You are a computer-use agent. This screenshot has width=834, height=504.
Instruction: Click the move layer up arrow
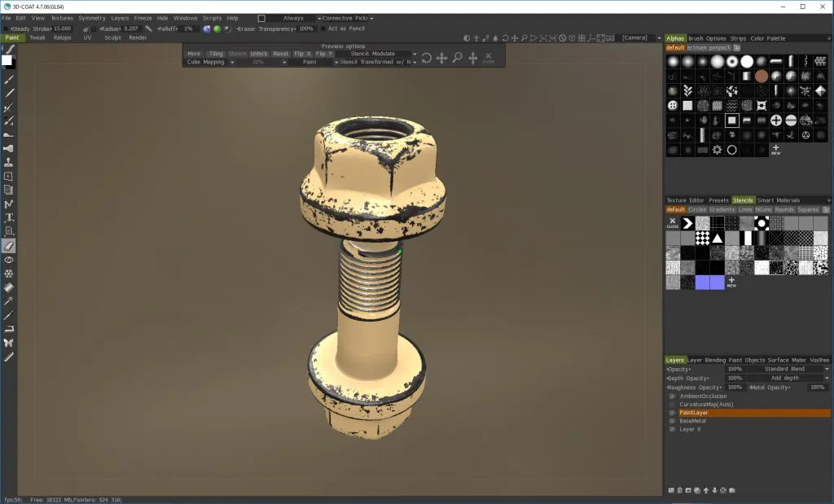click(x=706, y=490)
